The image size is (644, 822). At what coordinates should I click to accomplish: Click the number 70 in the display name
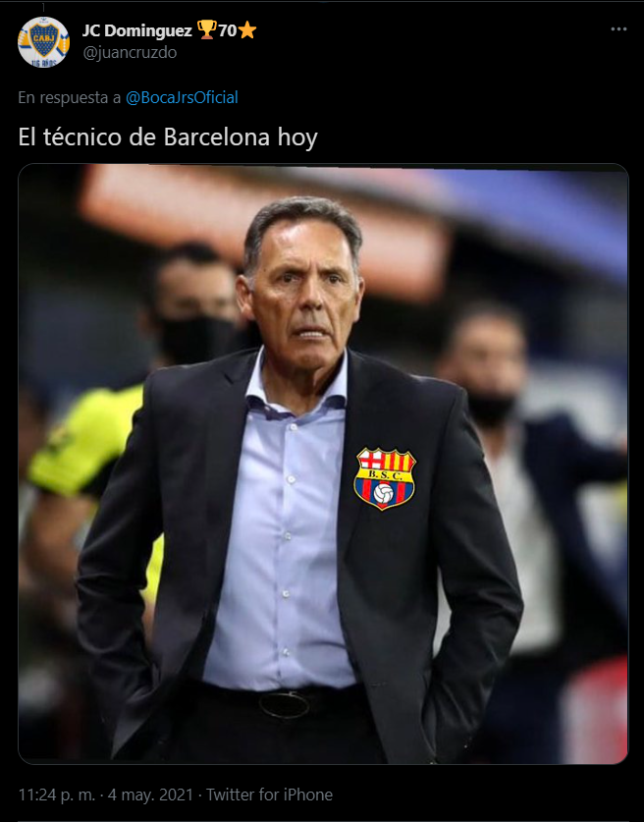(228, 30)
